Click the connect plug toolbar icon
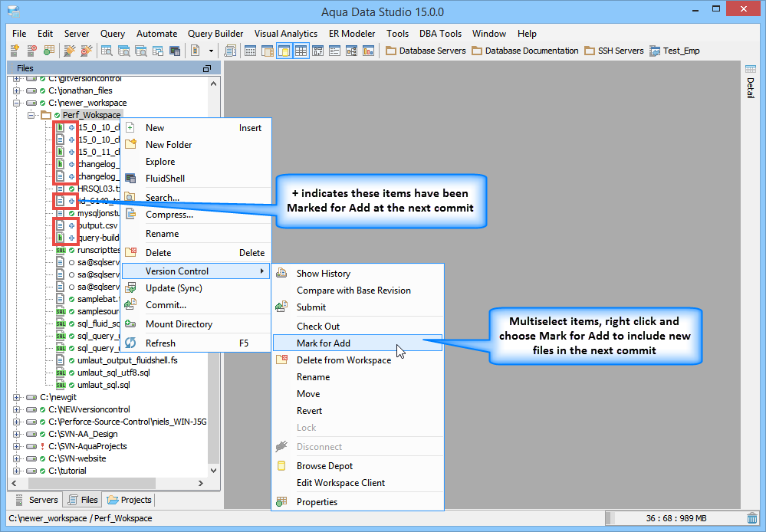 click(x=70, y=51)
